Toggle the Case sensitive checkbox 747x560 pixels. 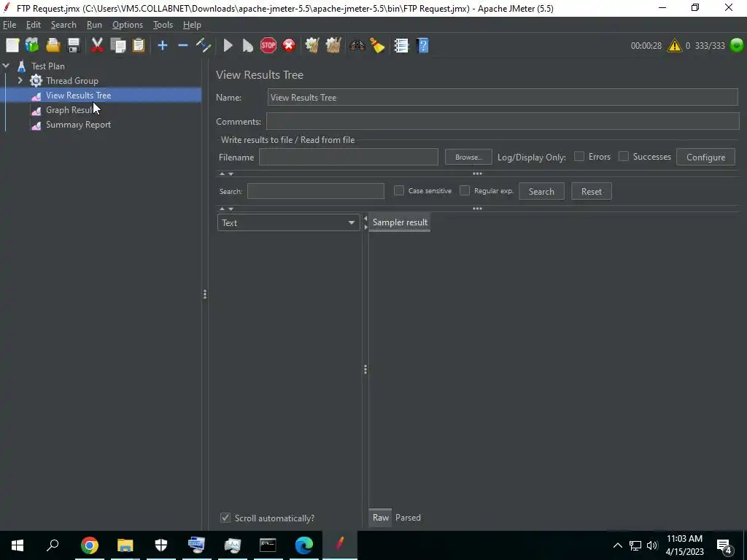pyautogui.click(x=399, y=190)
